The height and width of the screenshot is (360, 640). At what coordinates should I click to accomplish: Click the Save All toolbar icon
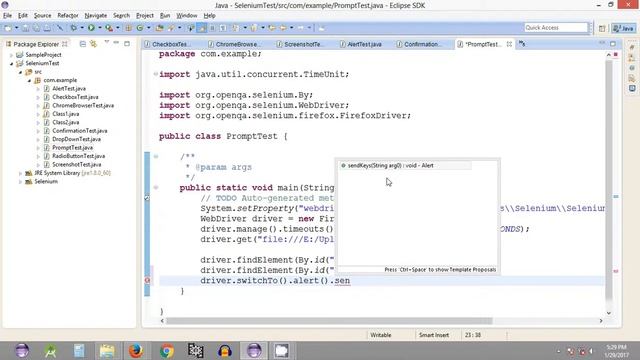click(x=36, y=28)
